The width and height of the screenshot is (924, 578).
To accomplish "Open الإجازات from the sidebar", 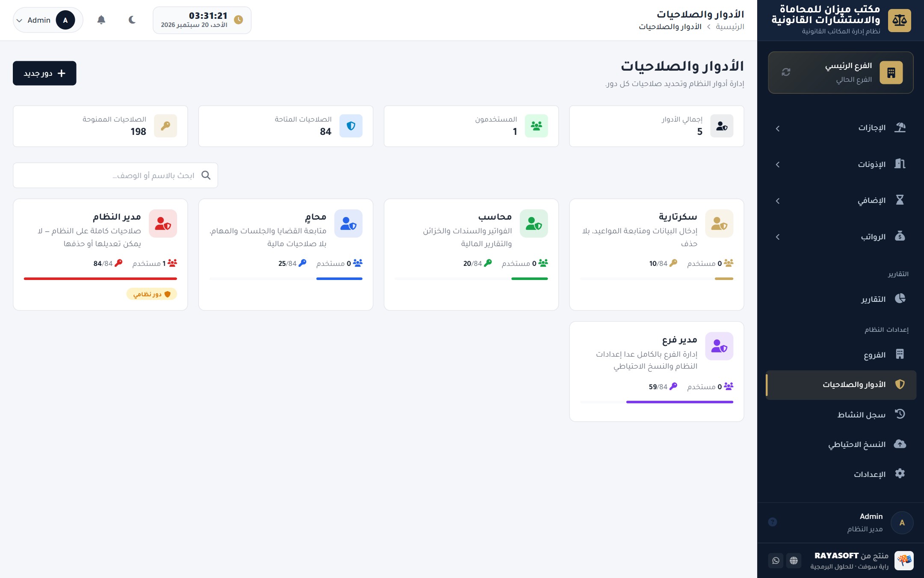I will coord(841,128).
